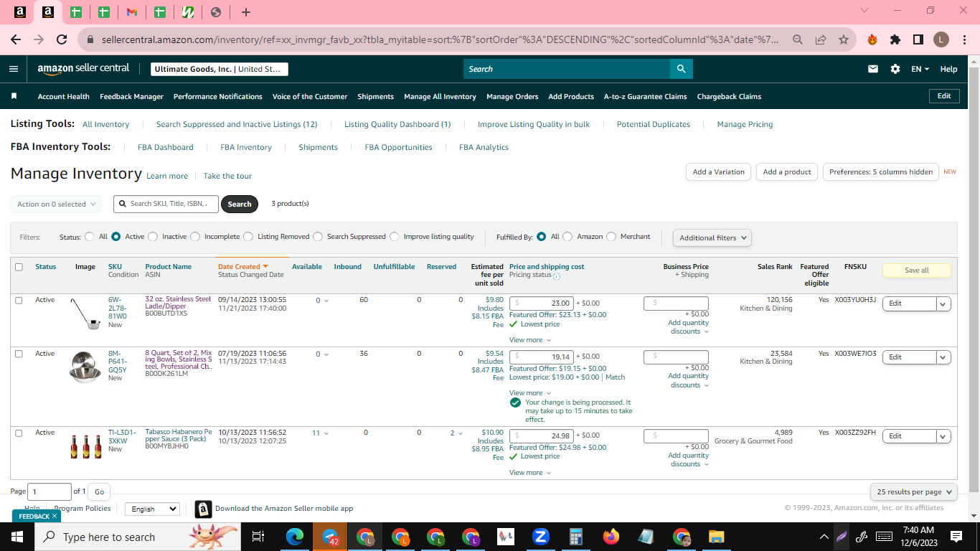Open Windows Start menu
980x551 pixels.
(17, 537)
